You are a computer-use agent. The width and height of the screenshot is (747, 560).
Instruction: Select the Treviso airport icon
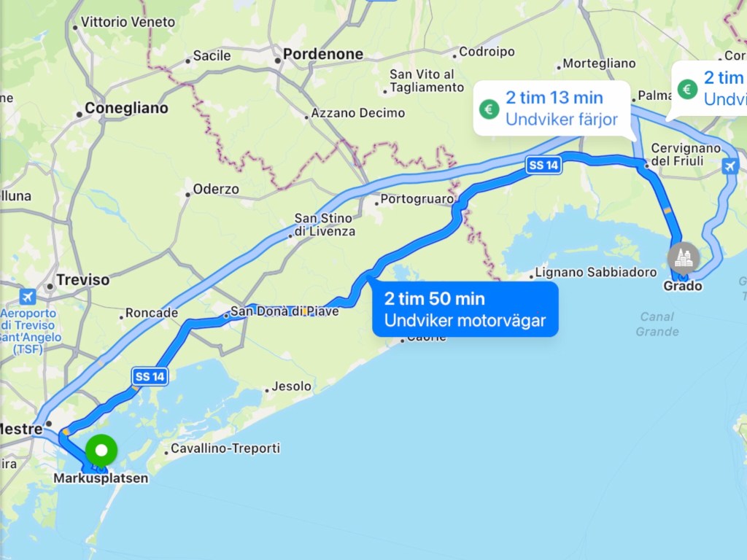tap(28, 297)
